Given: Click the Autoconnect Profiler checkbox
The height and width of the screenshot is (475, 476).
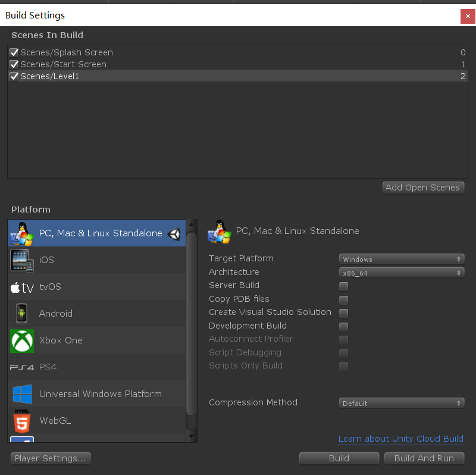Looking at the screenshot, I should [344, 340].
